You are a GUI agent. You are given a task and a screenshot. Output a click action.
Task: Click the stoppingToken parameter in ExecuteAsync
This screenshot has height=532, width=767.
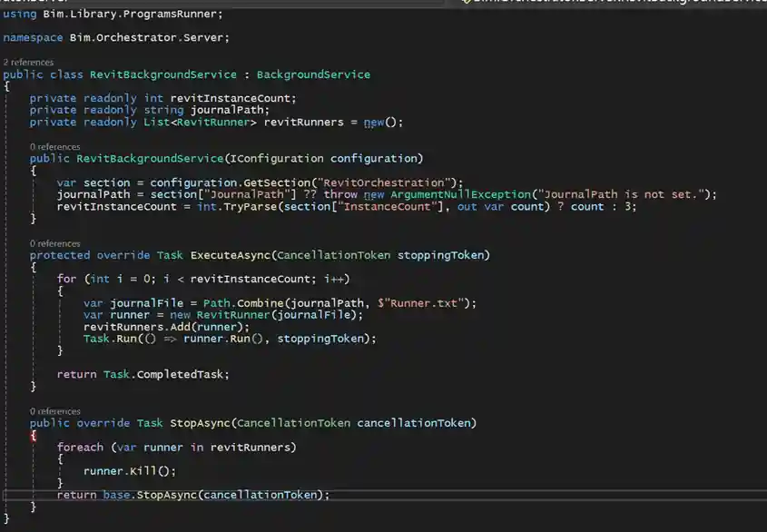[x=443, y=254]
